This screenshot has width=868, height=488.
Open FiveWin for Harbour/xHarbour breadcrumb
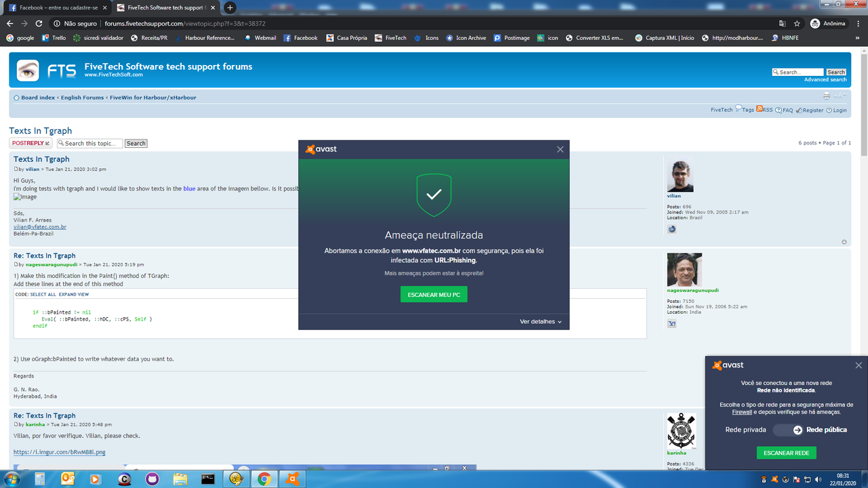[x=153, y=98]
